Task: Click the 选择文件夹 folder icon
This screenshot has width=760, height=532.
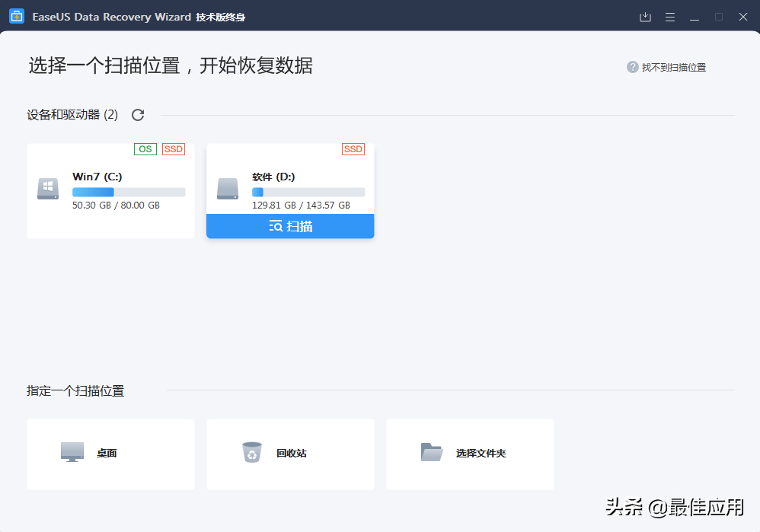Action: (432, 452)
